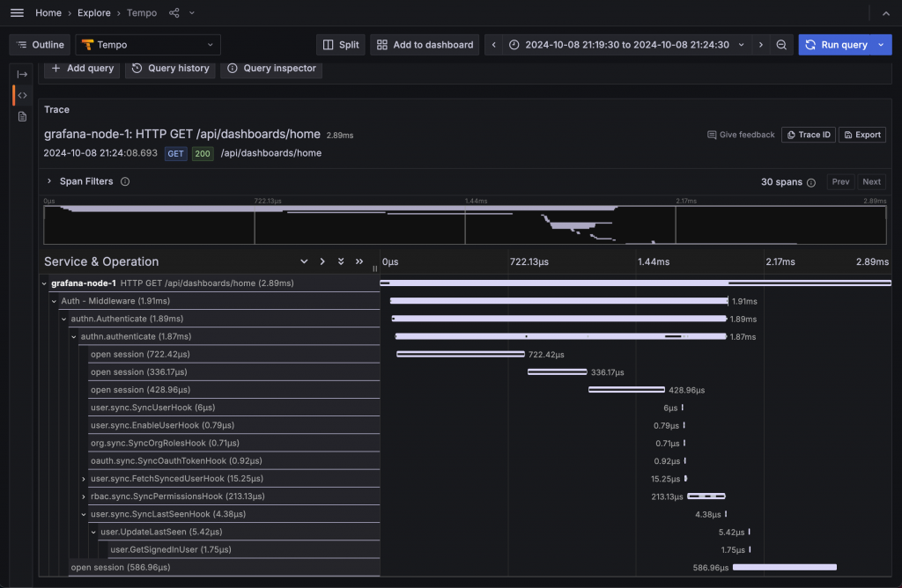This screenshot has height=588, width=902.
Task: Click the zoom out time range icon
Action: pyautogui.click(x=781, y=45)
